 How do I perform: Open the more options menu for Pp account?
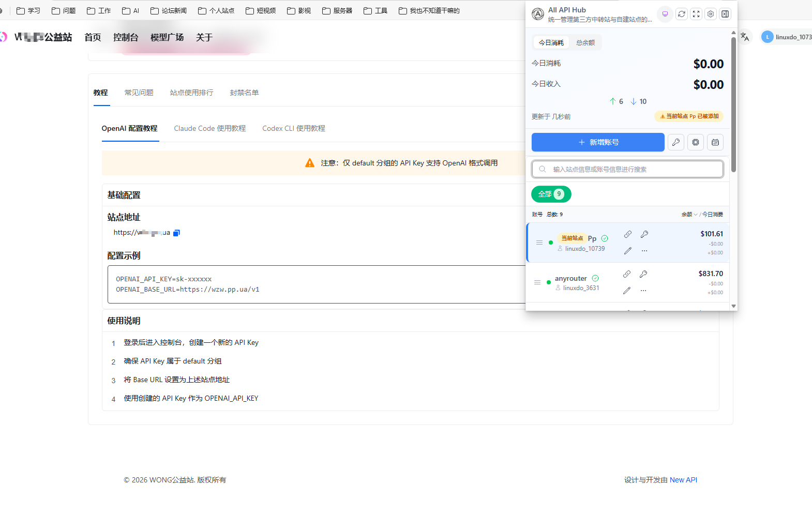coord(644,251)
